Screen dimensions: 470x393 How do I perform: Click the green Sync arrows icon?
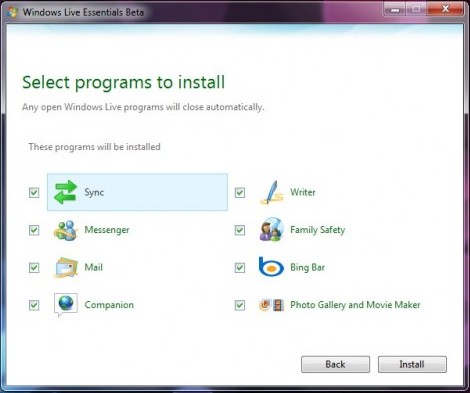pos(66,192)
